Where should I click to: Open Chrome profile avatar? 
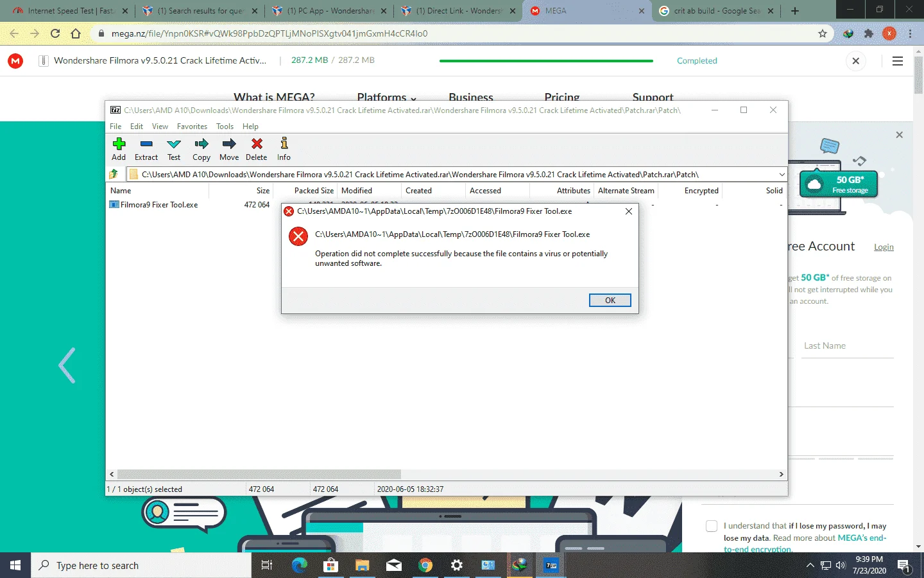pyautogui.click(x=889, y=33)
